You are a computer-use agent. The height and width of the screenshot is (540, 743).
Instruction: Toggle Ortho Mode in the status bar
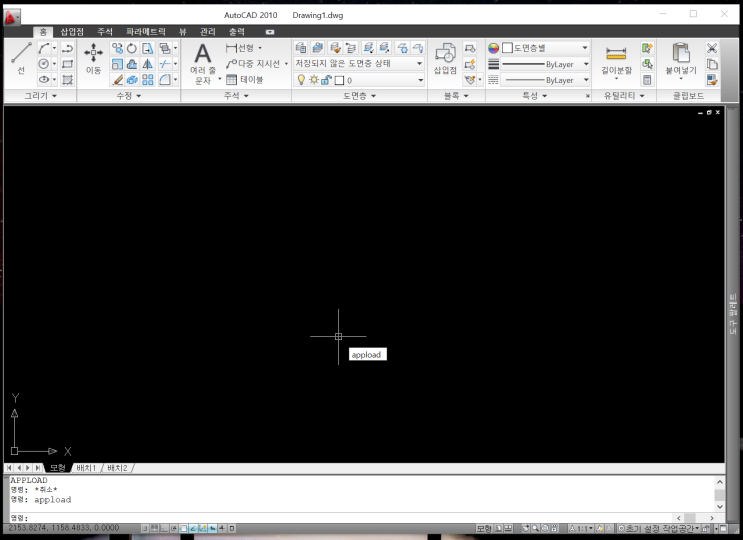(164, 528)
